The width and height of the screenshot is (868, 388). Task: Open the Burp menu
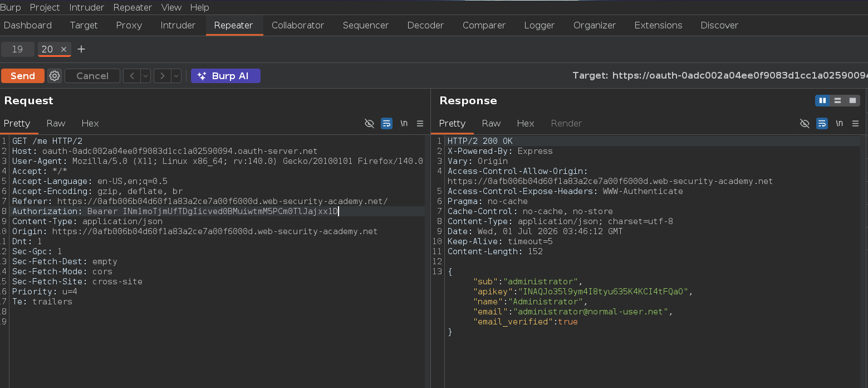(11, 7)
